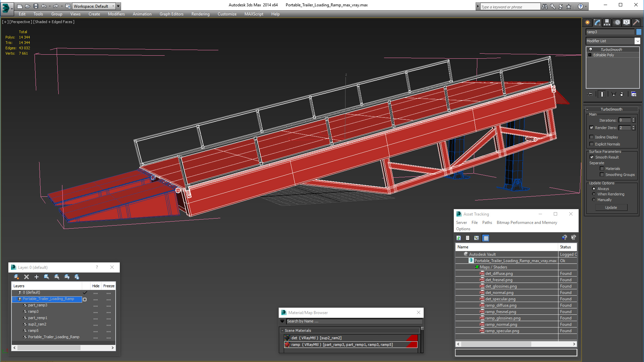Click the Iterations value field
Image resolution: width=644 pixels, height=362 pixels.
(x=625, y=120)
